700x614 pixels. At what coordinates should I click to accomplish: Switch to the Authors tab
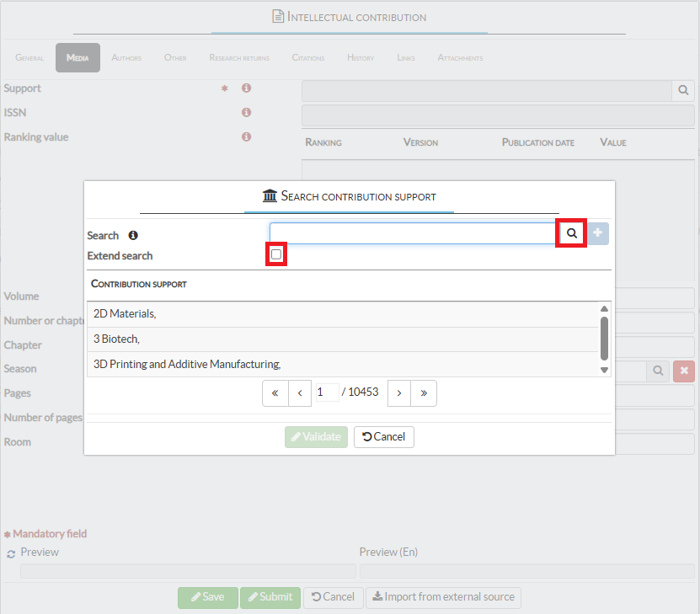(x=126, y=58)
